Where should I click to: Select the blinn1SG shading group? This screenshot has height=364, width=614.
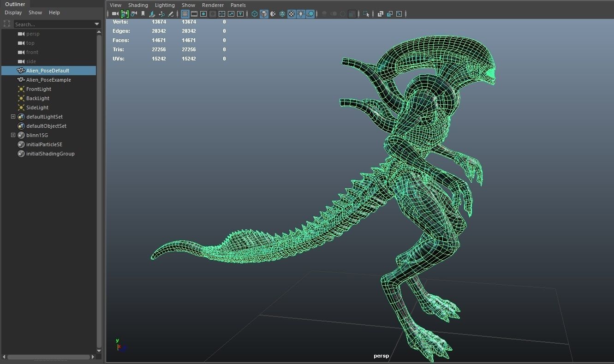[49, 135]
